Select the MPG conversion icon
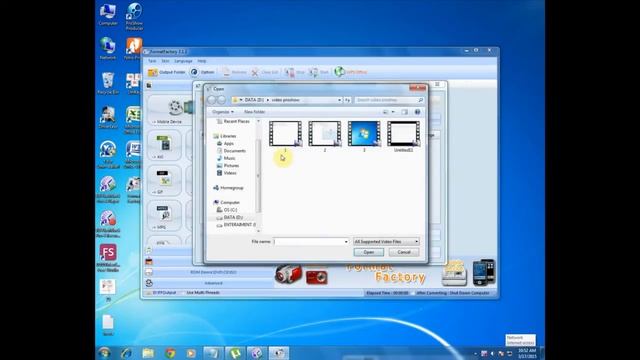The width and height of the screenshot is (640, 360). click(164, 216)
